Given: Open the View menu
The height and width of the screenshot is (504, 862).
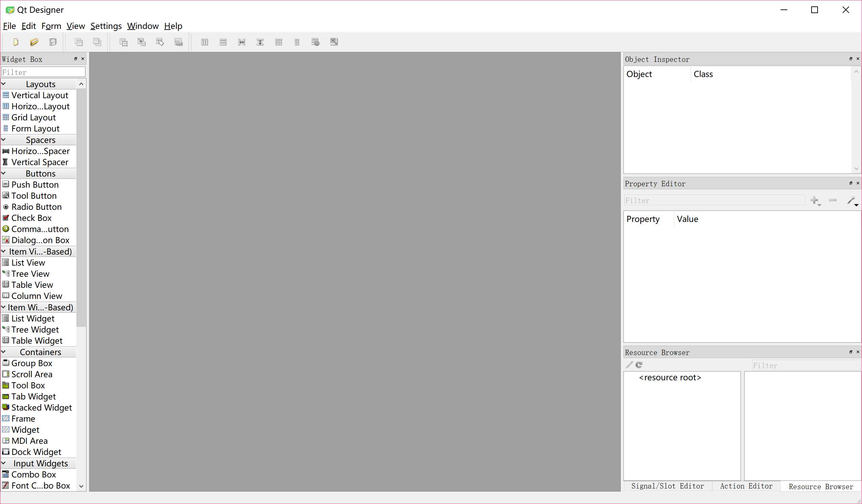Looking at the screenshot, I should tap(75, 26).
